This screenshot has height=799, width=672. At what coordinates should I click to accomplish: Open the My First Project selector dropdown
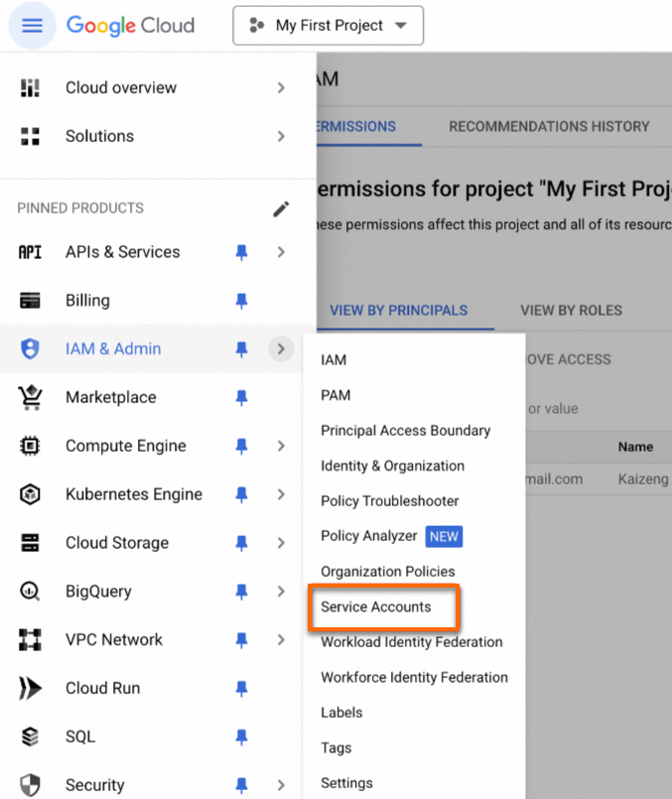pyautogui.click(x=328, y=26)
